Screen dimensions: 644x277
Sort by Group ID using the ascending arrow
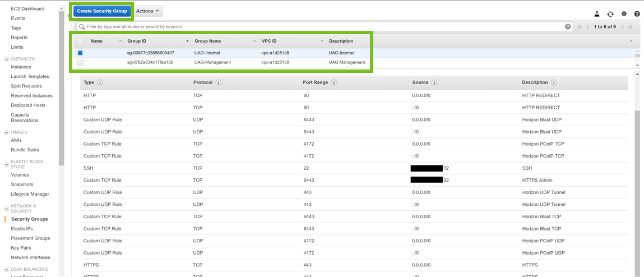(188, 41)
